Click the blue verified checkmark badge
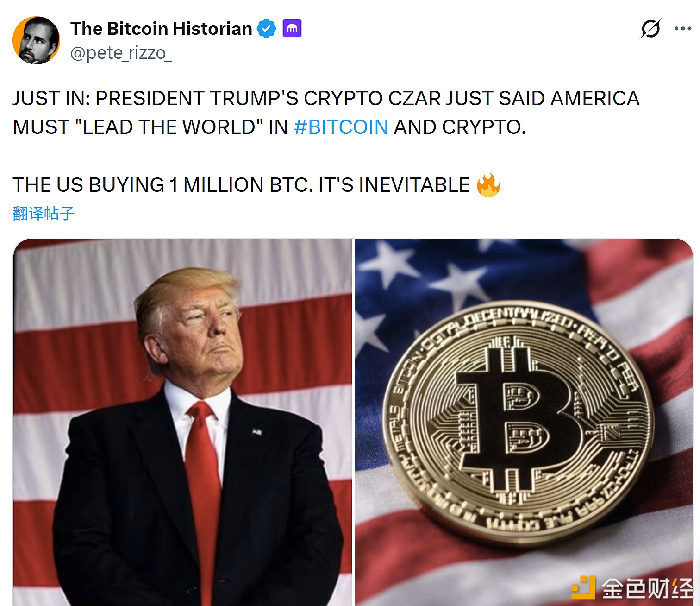700x606 pixels. [266, 29]
